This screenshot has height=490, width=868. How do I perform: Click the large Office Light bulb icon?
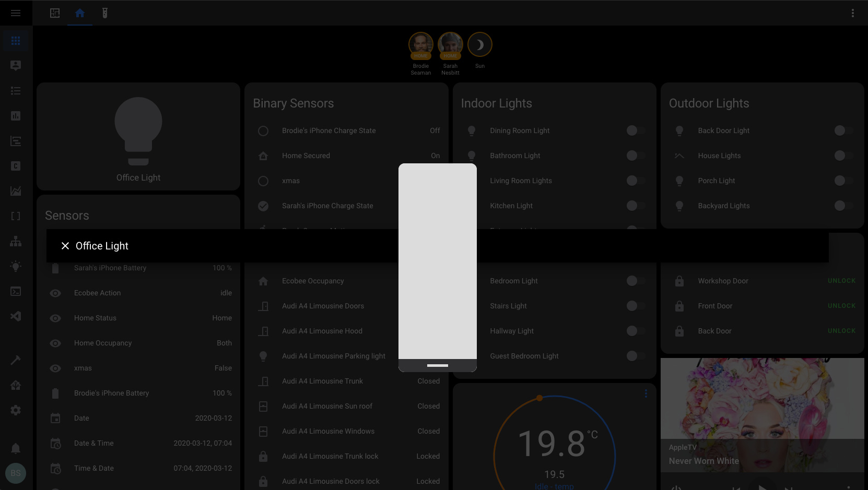click(x=138, y=132)
